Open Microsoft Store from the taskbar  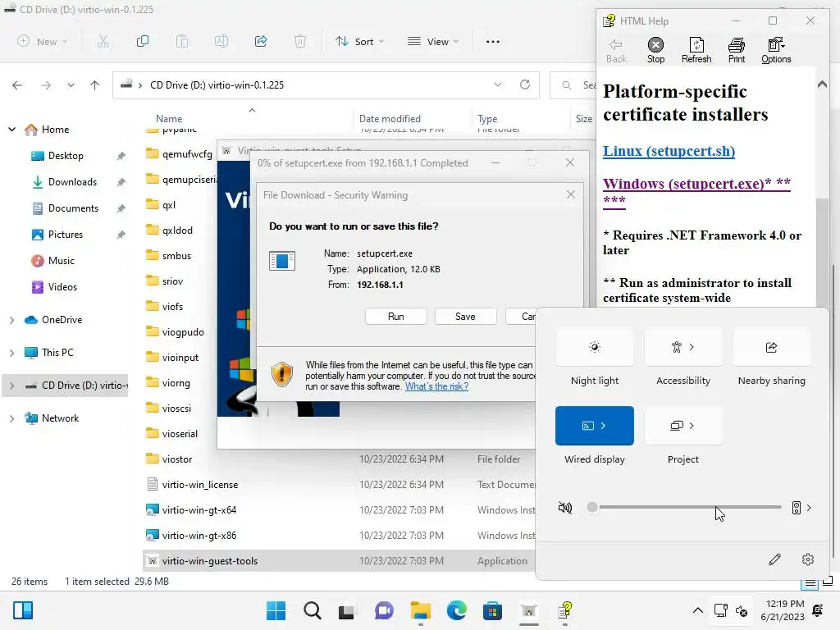(492, 610)
